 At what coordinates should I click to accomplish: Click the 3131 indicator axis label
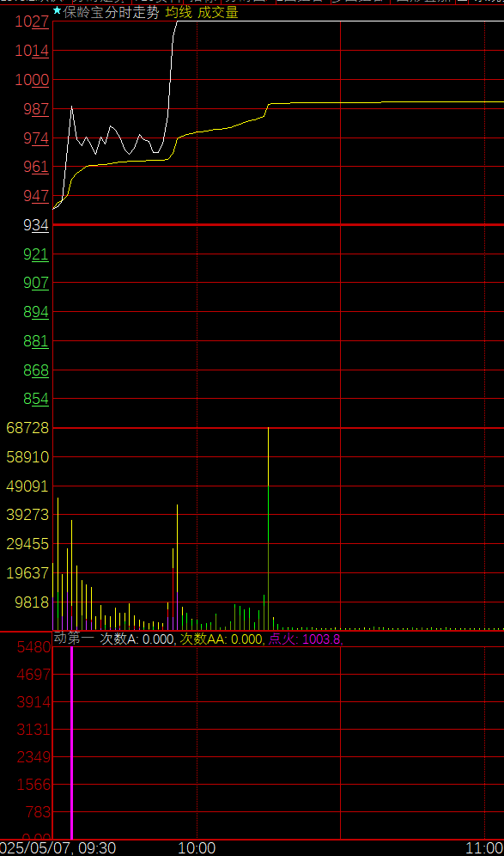(33, 730)
